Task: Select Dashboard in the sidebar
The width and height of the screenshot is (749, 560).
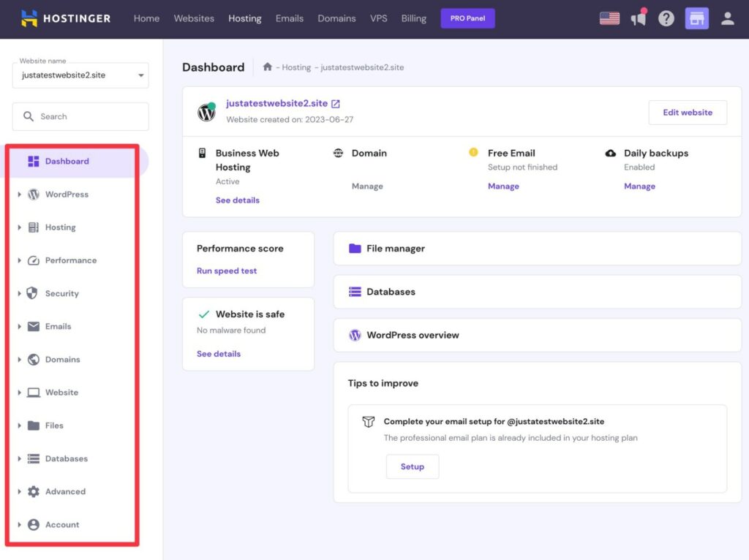Action: [76, 162]
